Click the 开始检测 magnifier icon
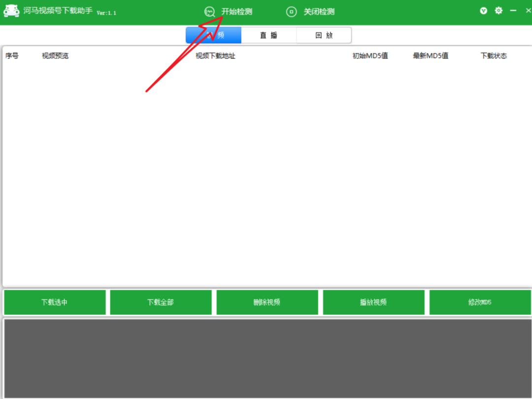532x399 pixels. [x=210, y=12]
